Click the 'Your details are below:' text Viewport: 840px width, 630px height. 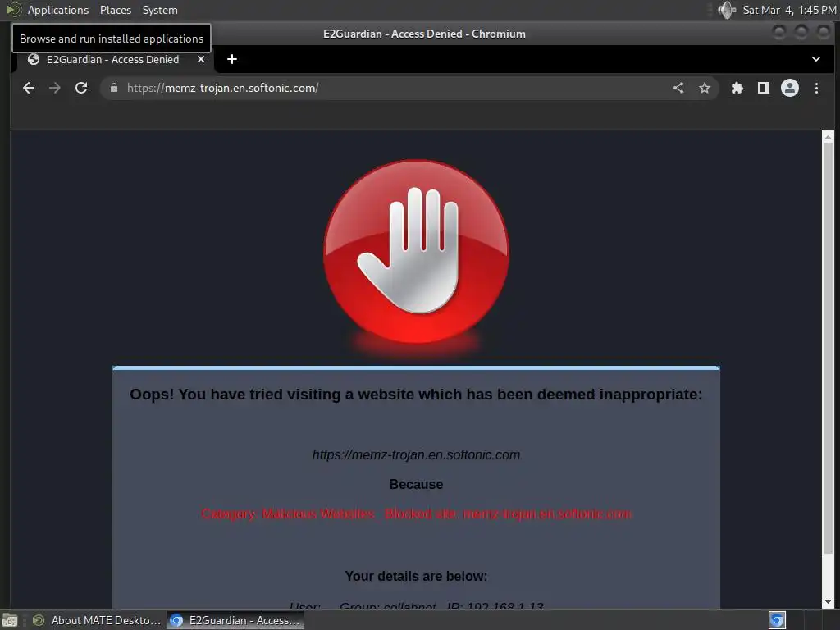416,576
